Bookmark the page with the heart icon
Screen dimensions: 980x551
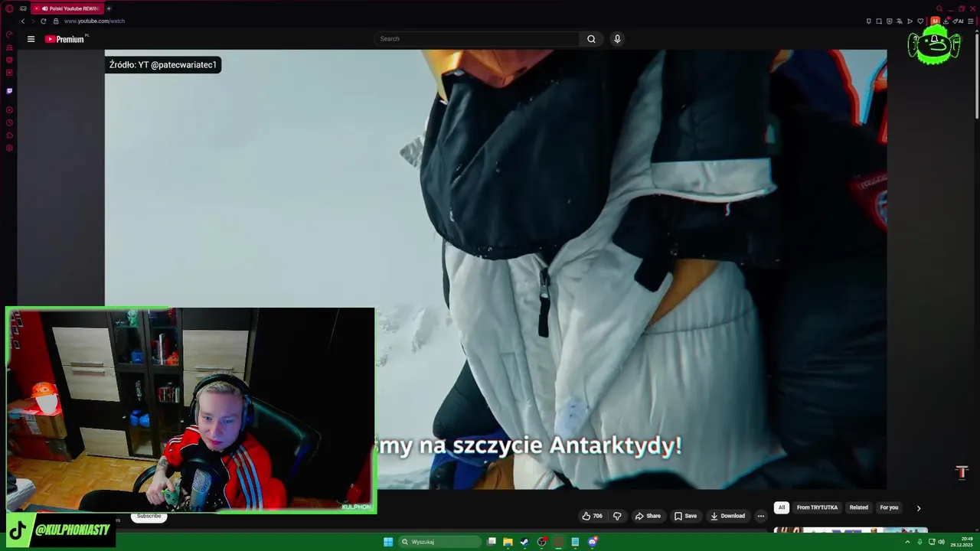[920, 21]
